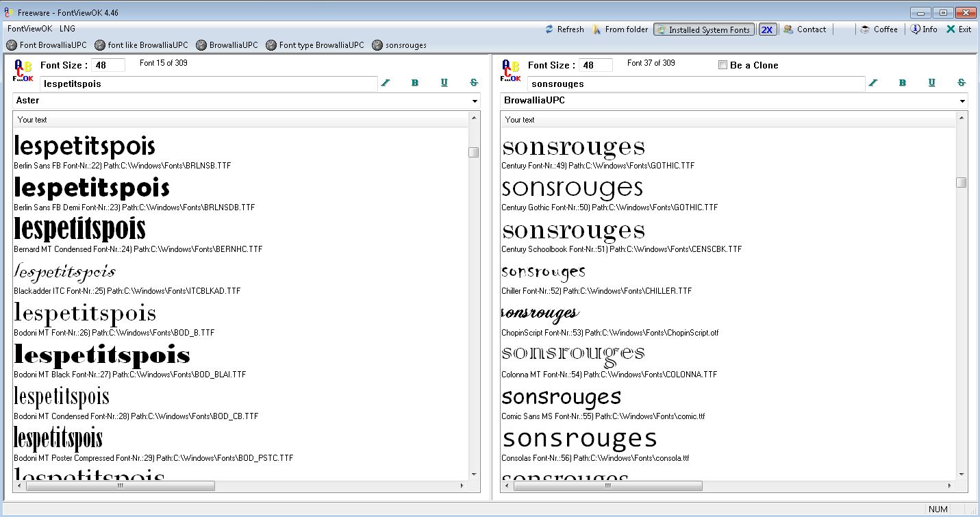
Task: Expand the Aster font dropdown
Action: click(475, 101)
